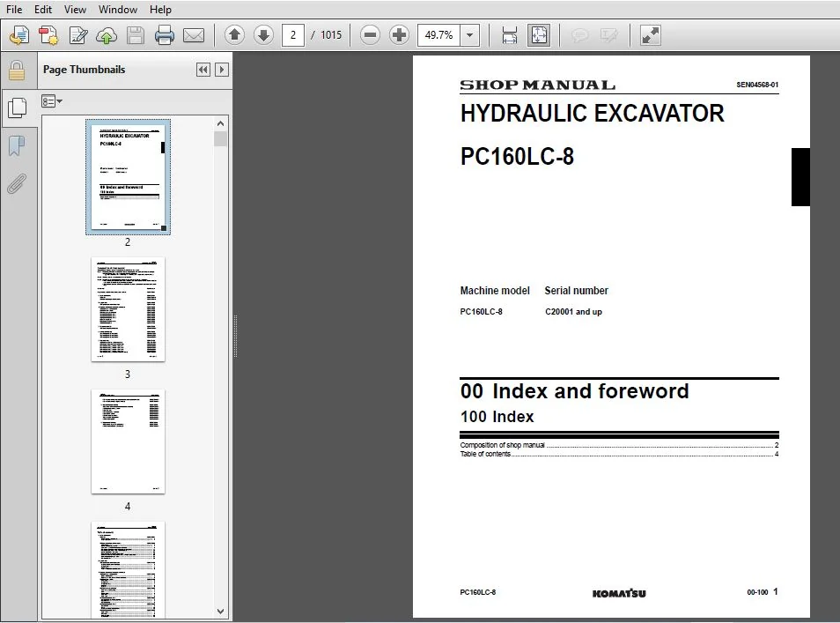Viewport: 840px width, 623px height.
Task: Open the Window menu
Action: [x=118, y=10]
